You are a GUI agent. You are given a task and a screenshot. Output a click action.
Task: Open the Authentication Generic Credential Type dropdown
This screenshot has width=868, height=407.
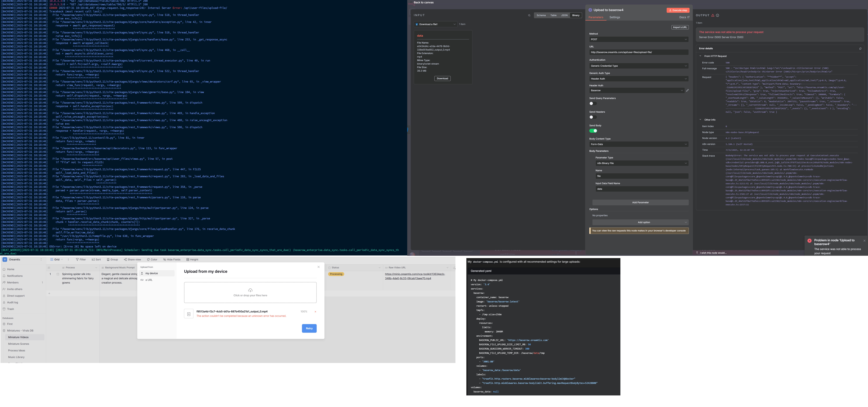coord(639,66)
